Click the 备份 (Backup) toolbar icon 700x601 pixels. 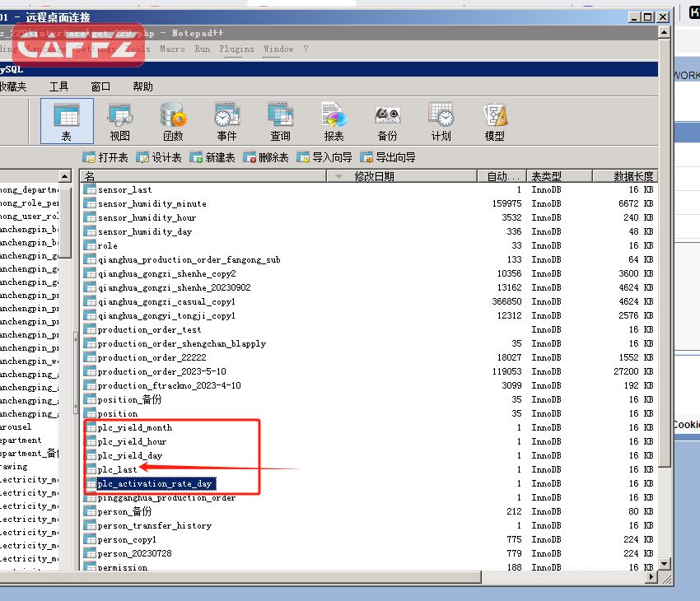pyautogui.click(x=387, y=121)
